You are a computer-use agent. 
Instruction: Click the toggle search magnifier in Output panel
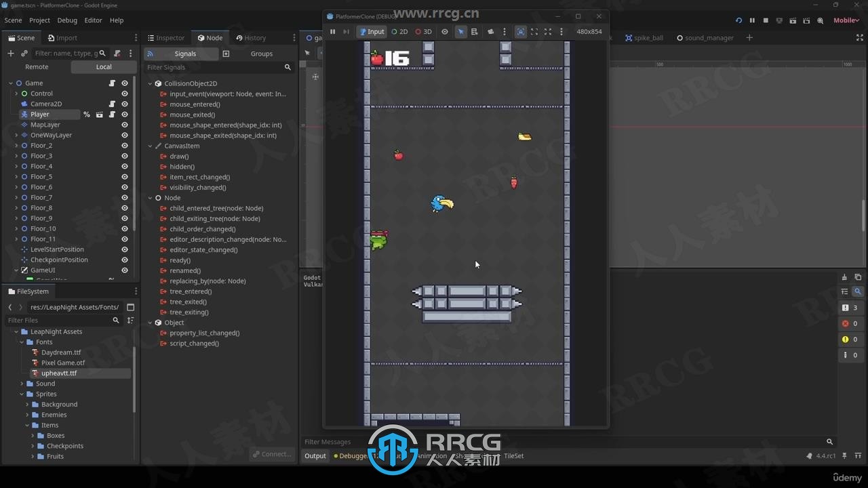coord(858,291)
